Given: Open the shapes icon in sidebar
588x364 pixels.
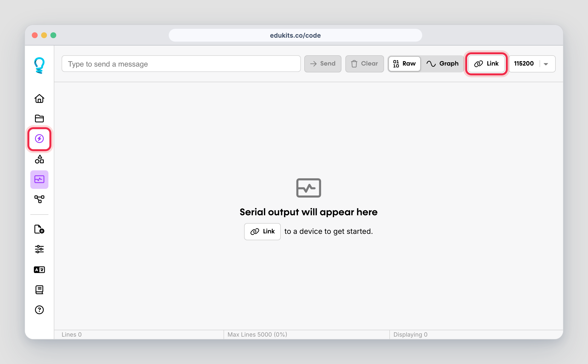Looking at the screenshot, I should (x=39, y=159).
